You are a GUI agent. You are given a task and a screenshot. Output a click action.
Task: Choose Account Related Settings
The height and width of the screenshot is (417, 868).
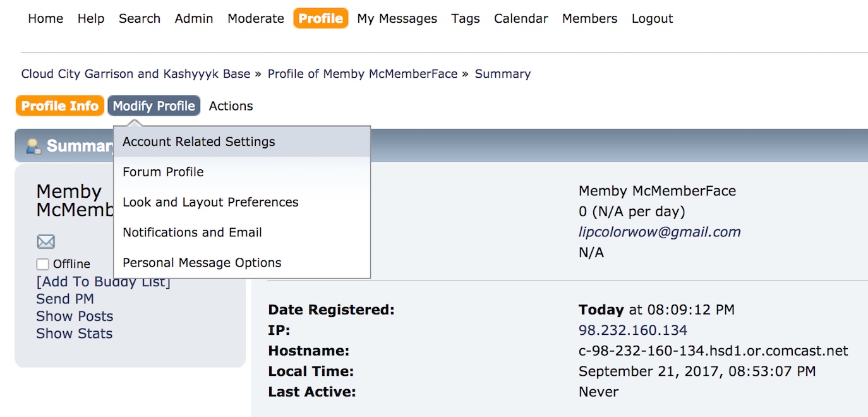199,142
